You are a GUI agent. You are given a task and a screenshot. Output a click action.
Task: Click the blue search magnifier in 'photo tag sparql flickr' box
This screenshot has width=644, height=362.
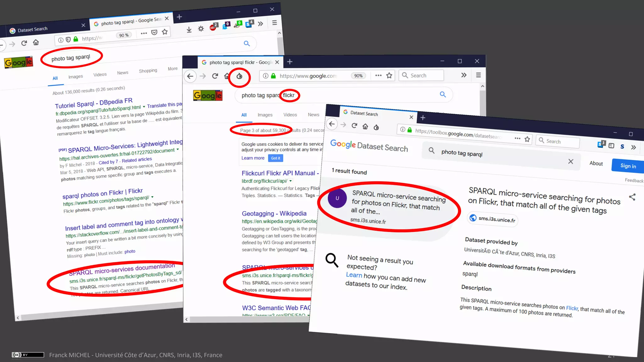(x=443, y=94)
